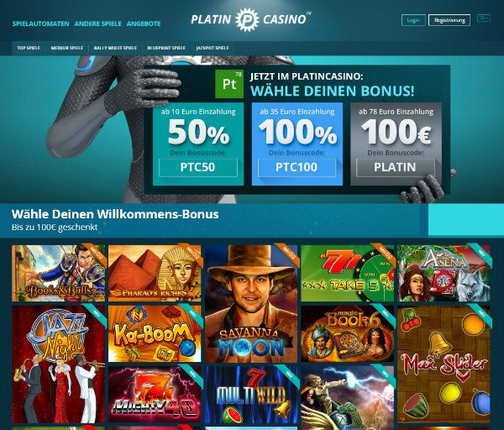
Task: Click the Login button
Action: 413,20
